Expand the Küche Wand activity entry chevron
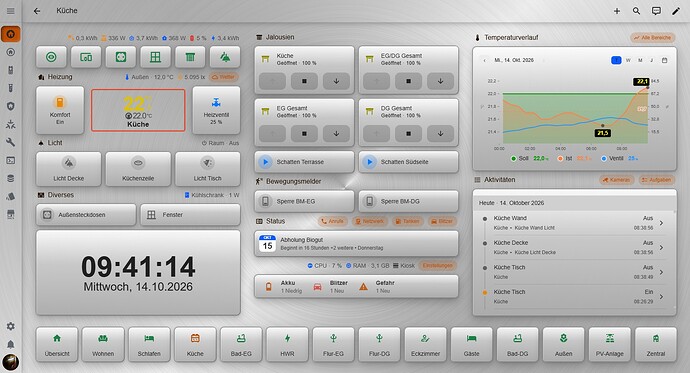690x373 pixels. tap(661, 223)
